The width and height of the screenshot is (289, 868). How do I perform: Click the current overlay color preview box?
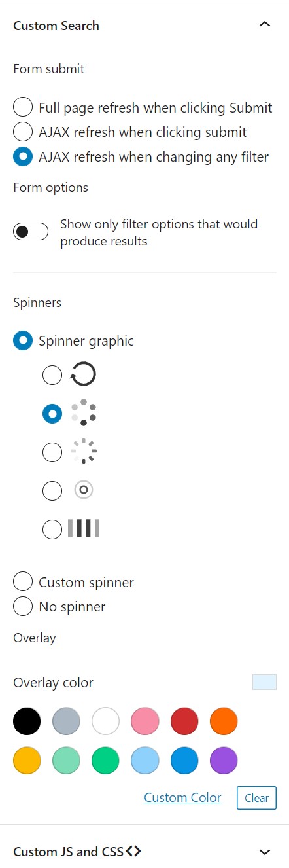[x=264, y=682]
